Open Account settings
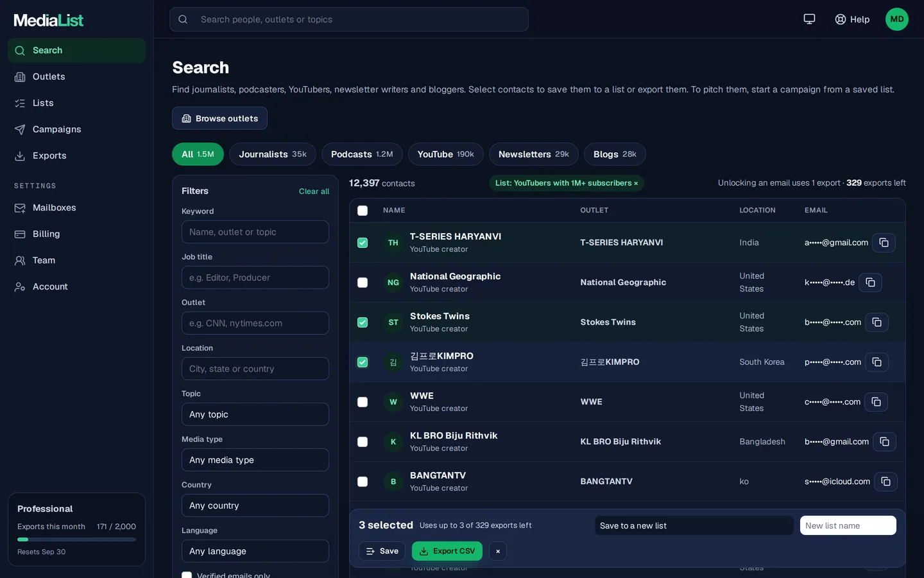924x578 pixels. tap(76, 286)
